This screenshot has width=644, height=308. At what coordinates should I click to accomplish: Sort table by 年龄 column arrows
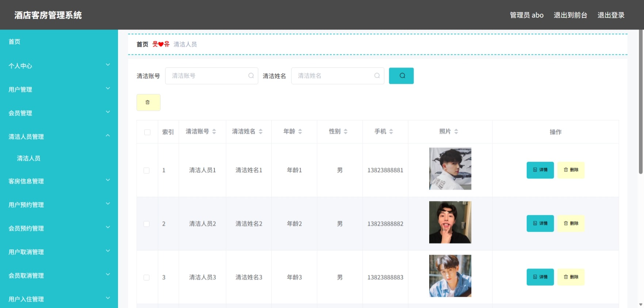click(x=300, y=131)
